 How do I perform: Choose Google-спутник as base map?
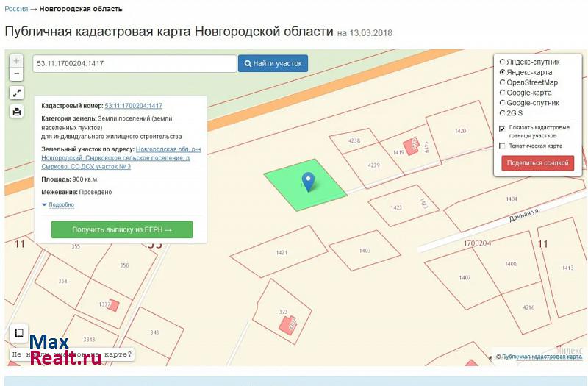[x=502, y=103]
